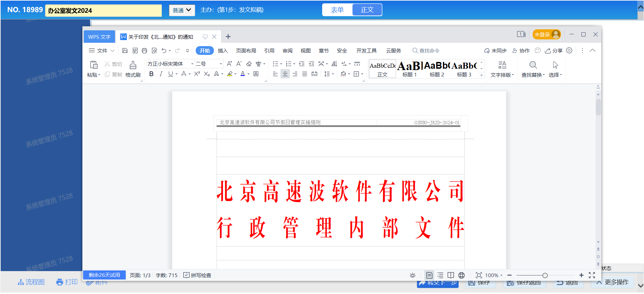
Task: Click the comment bubble icon
Action: coord(538,51)
